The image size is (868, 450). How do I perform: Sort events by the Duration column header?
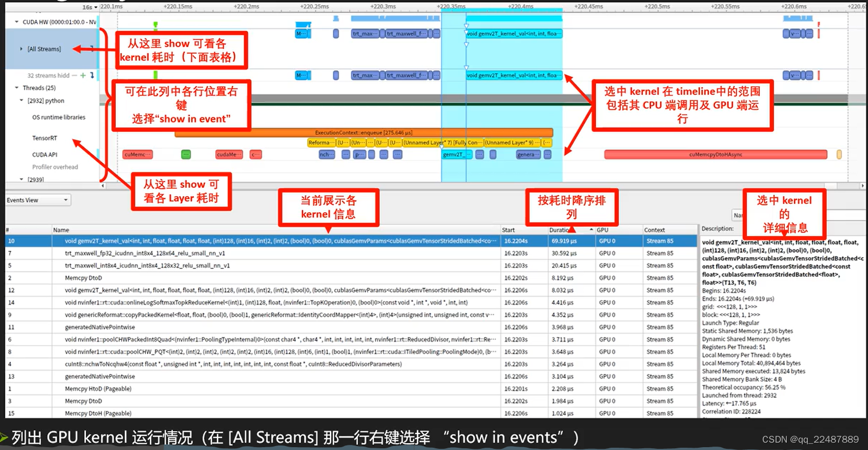pos(570,230)
